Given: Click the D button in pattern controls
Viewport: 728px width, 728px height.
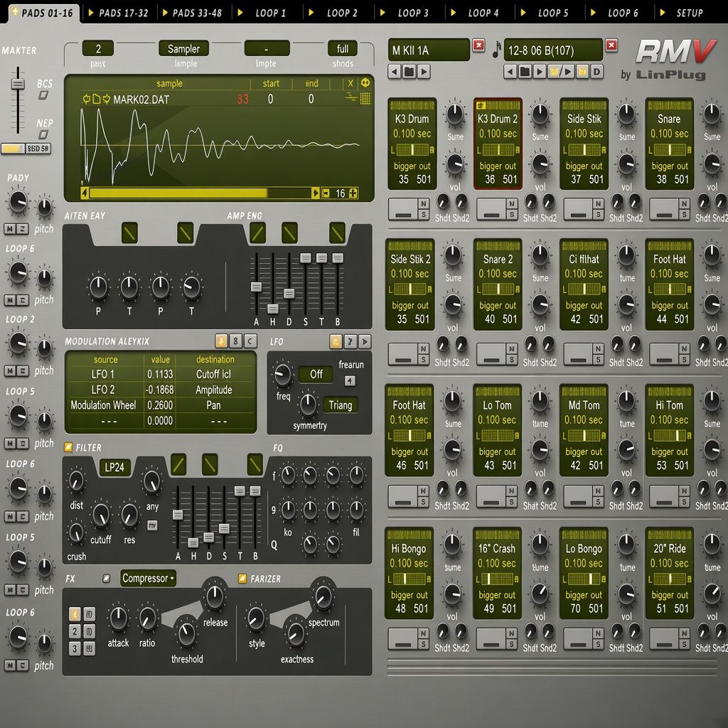Looking at the screenshot, I should (596, 72).
